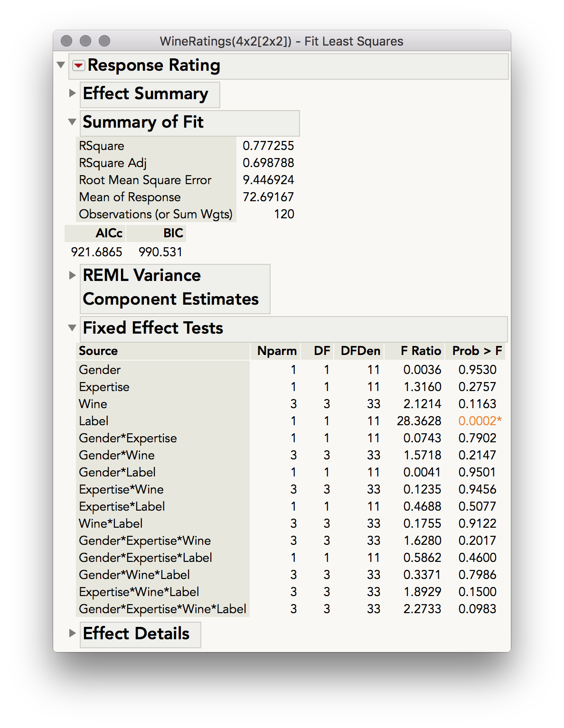The height and width of the screenshot is (728, 564).
Task: Select the Gender*Expertise*Wine*Label row
Action: point(162,609)
